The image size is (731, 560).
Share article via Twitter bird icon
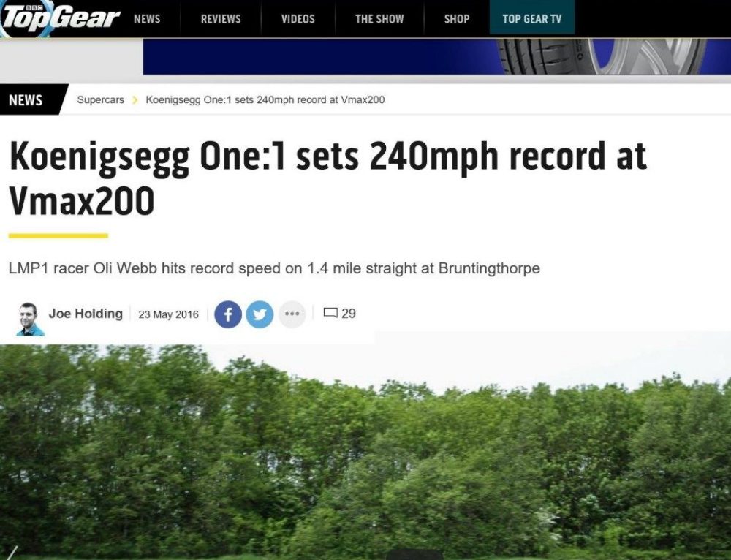click(x=260, y=314)
